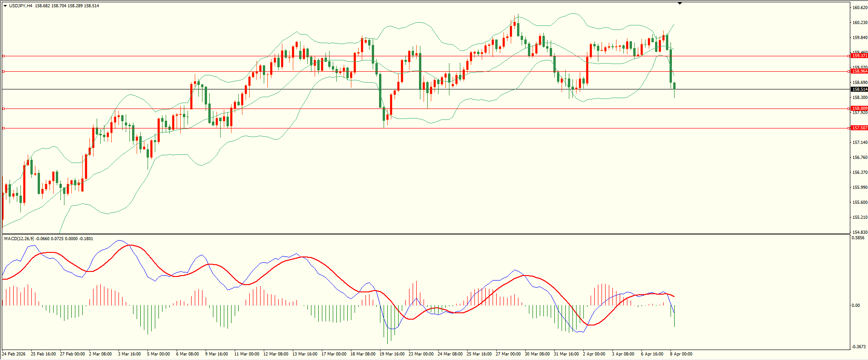Click the chart shift triangle marker at top
The image size is (868, 360).
click(680, 3)
